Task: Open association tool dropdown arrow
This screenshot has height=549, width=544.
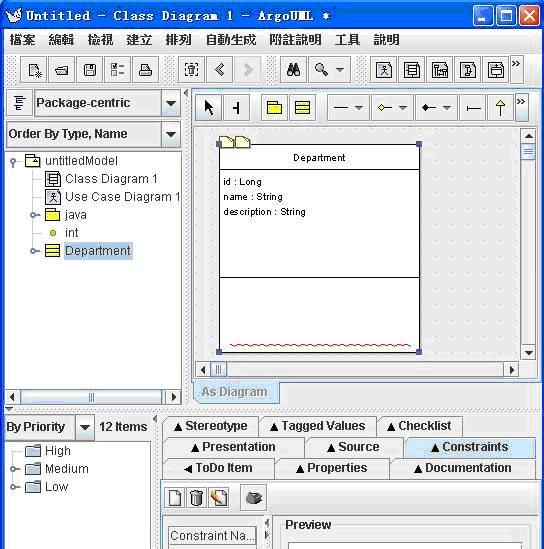Action: click(359, 107)
